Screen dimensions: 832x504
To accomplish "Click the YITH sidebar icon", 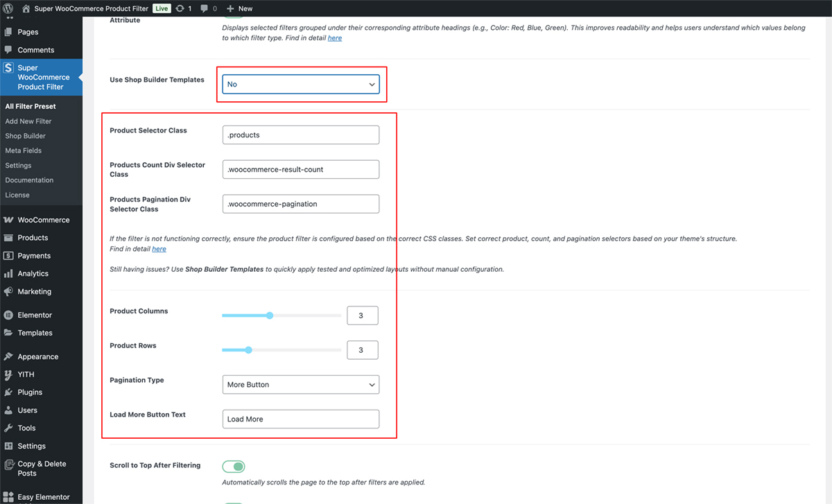I will click(8, 374).
